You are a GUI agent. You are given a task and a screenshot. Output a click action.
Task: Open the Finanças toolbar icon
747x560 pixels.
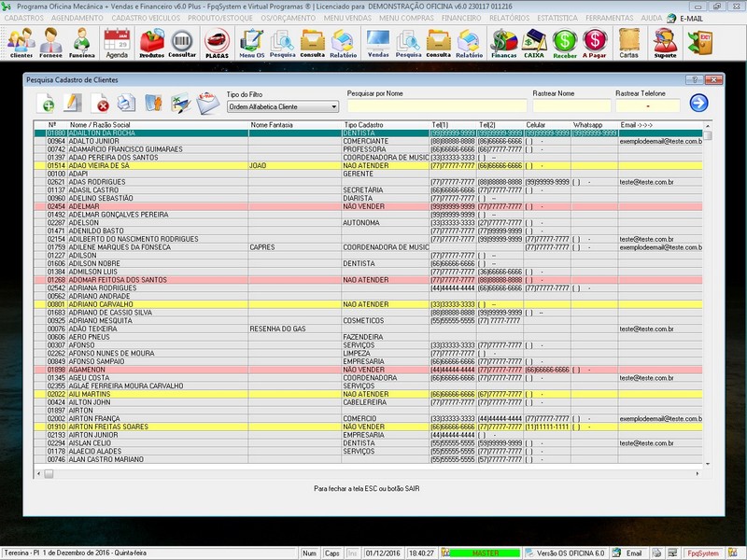pos(504,42)
